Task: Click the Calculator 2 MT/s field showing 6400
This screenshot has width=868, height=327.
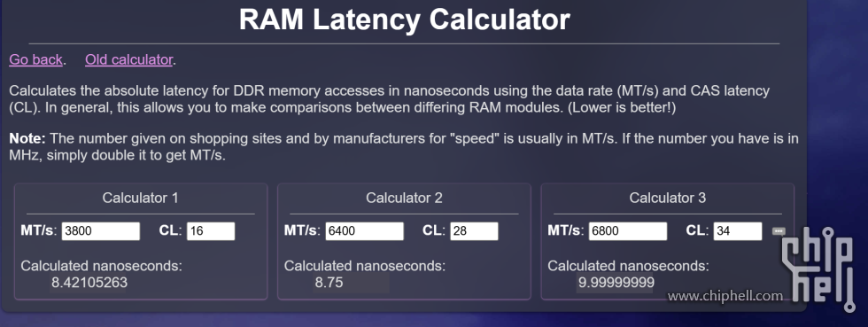Action: pos(364,231)
